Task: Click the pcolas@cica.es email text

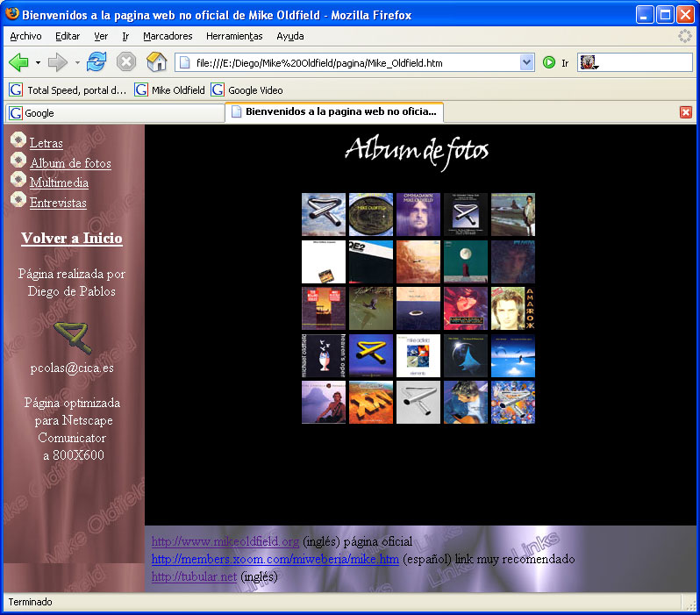Action: pos(72,368)
